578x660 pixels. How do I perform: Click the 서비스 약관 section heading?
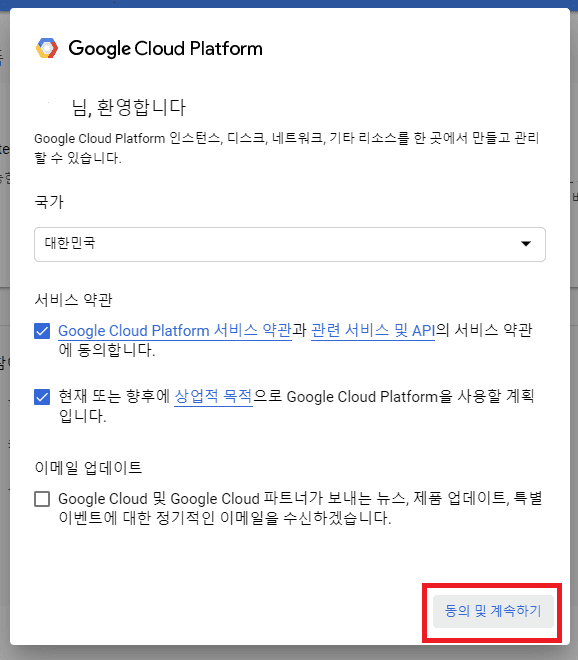pyautogui.click(x=73, y=300)
